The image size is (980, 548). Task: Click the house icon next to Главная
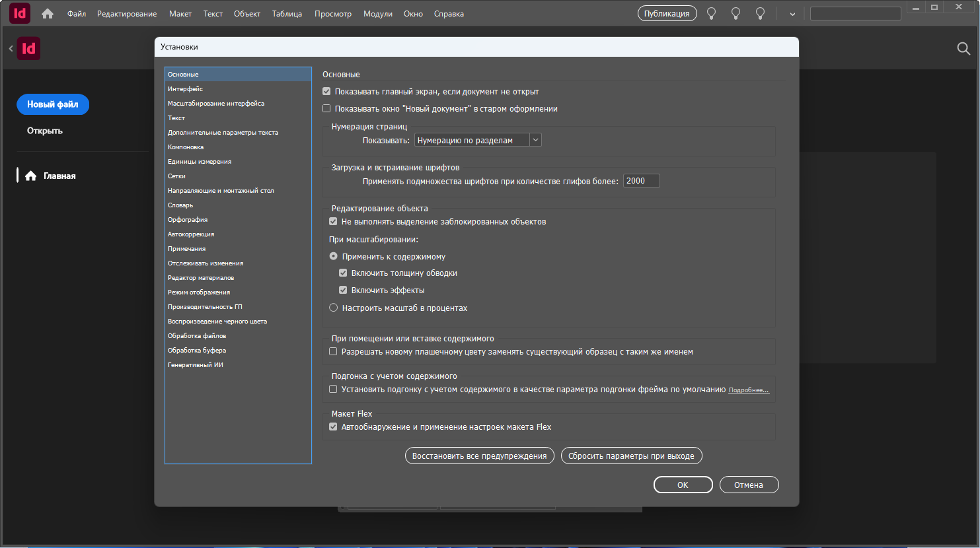coord(30,176)
